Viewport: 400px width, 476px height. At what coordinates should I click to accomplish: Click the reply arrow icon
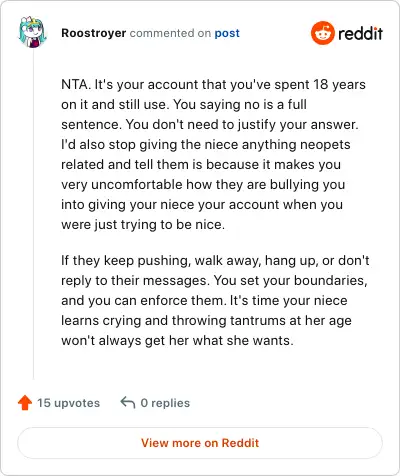128,402
